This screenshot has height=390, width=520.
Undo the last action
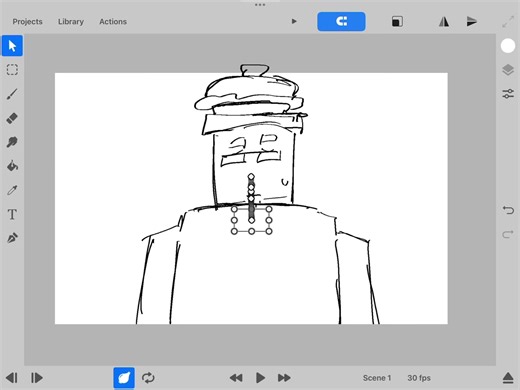pos(508,210)
